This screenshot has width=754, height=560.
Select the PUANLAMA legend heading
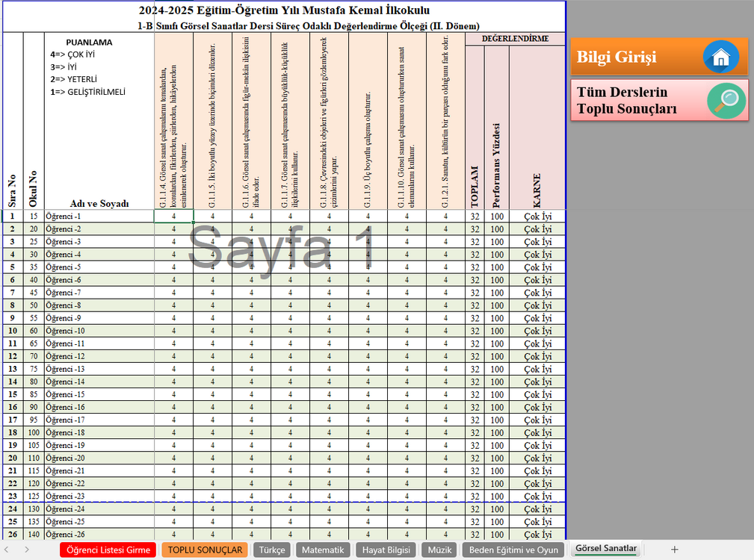click(89, 43)
